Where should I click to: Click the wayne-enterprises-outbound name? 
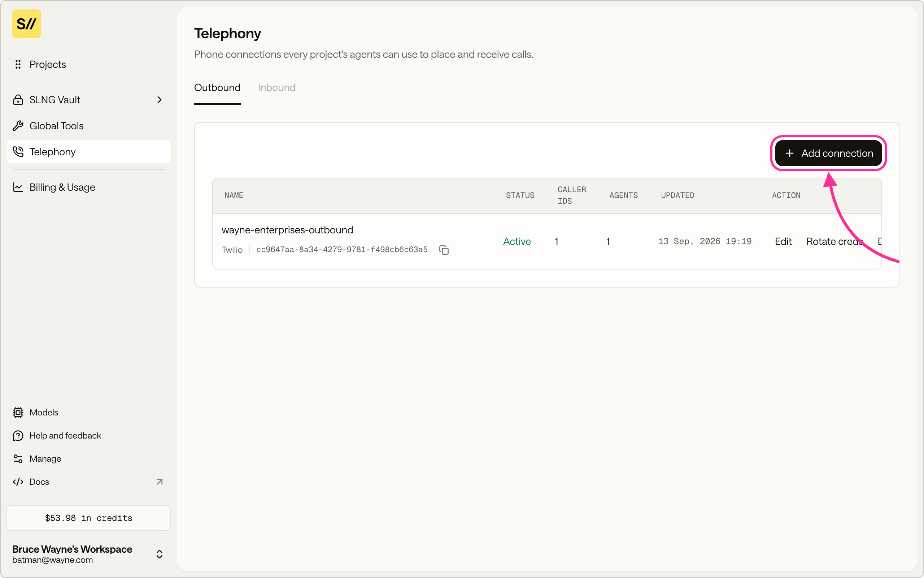pyautogui.click(x=287, y=230)
